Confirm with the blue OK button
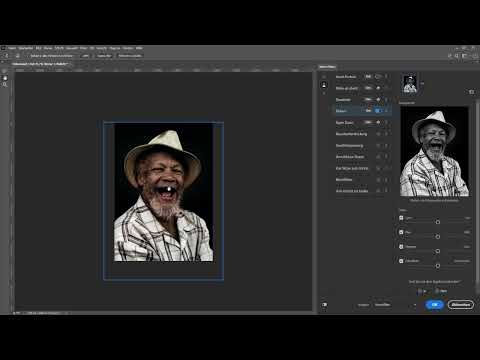 (x=435, y=305)
